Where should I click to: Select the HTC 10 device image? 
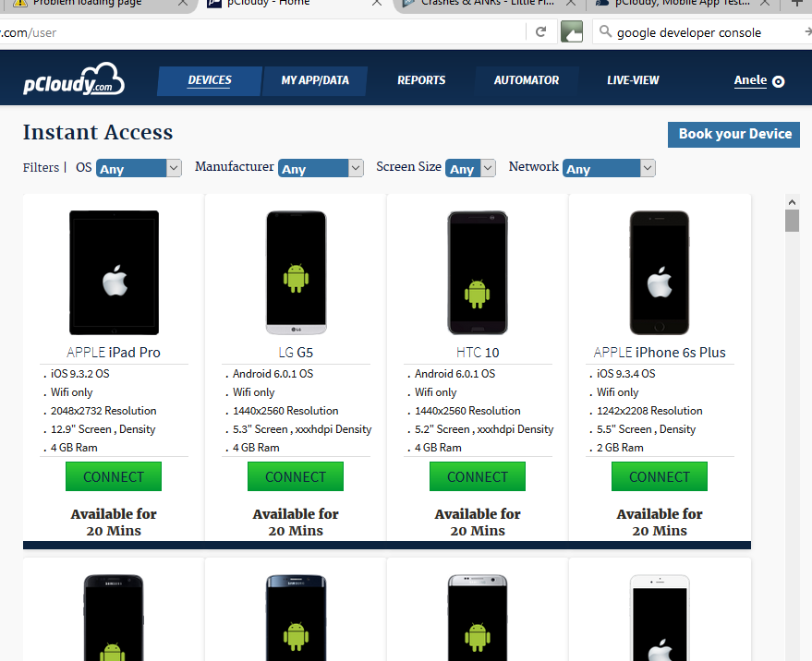coord(478,272)
